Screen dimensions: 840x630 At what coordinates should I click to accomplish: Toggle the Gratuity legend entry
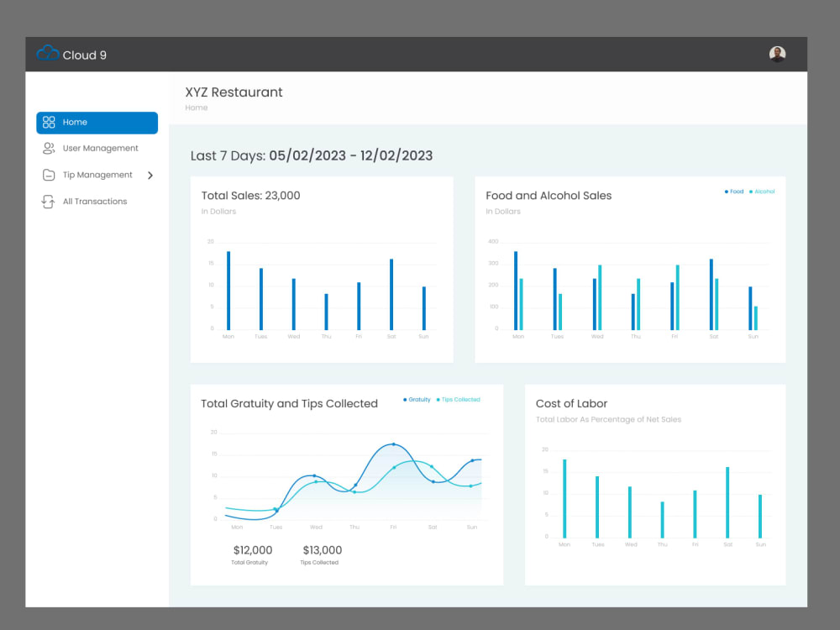tap(417, 400)
